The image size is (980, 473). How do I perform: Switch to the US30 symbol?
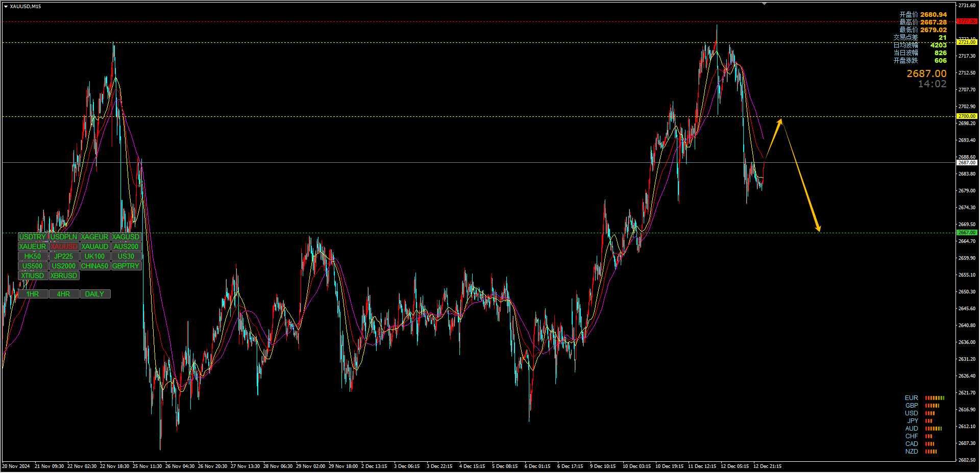click(126, 256)
